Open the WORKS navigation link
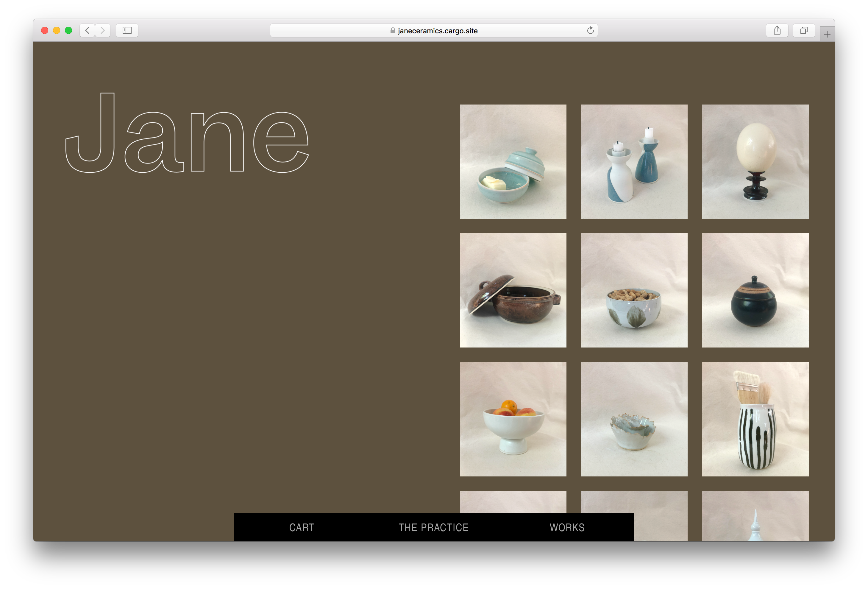Image resolution: width=868 pixels, height=589 pixels. click(566, 527)
